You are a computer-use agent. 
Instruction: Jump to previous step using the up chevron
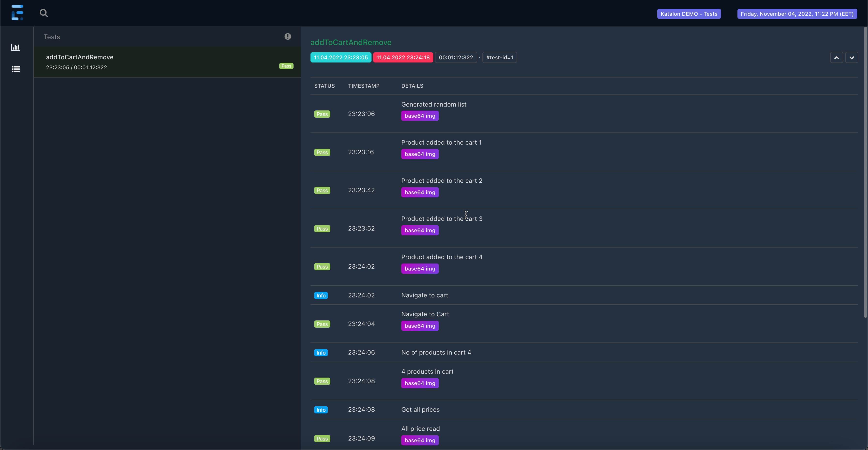(837, 58)
